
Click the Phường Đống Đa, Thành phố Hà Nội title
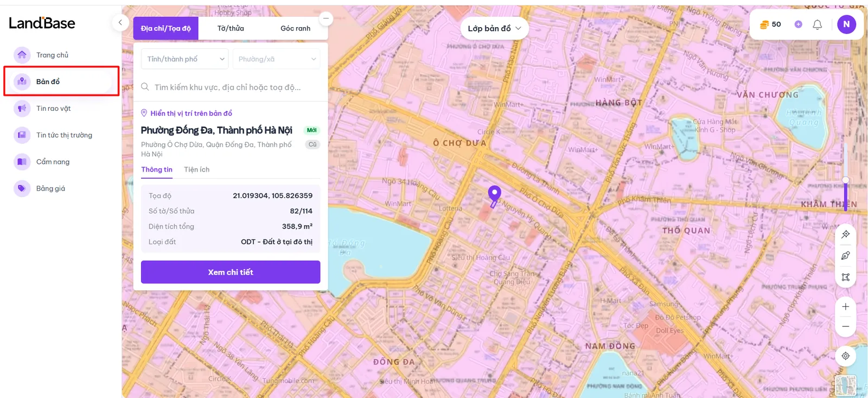[x=216, y=130]
